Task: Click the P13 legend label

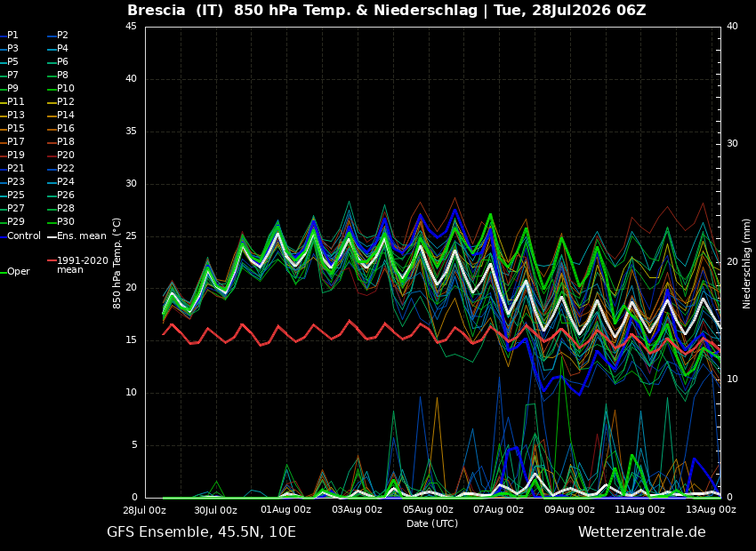Action: [x=15, y=116]
